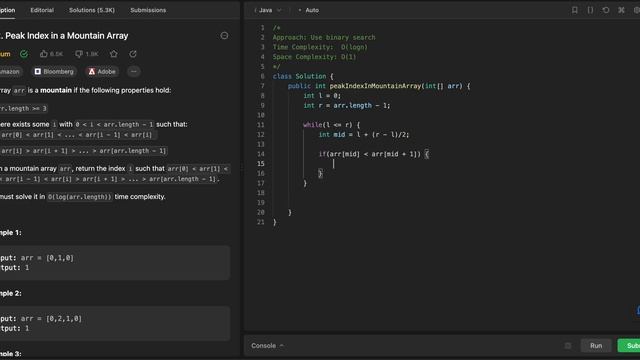This screenshot has width=640, height=360.
Task: Click the small icon left of Run
Action: [568, 346]
